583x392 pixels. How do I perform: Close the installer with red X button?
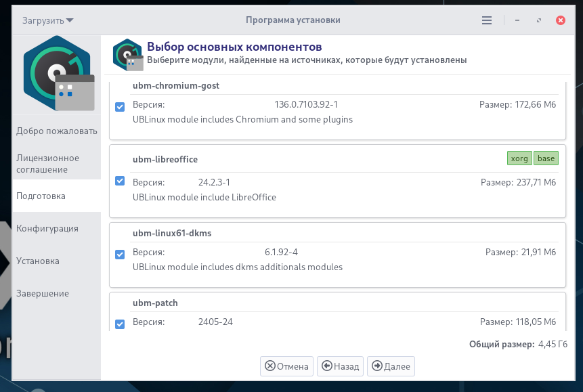point(561,20)
